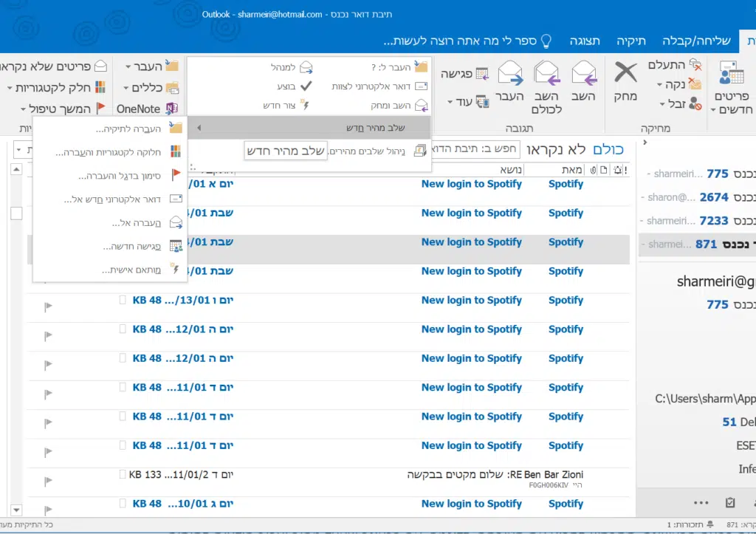This screenshot has height=534, width=756.
Task: Sort by the item type page column icon
Action: click(x=604, y=170)
